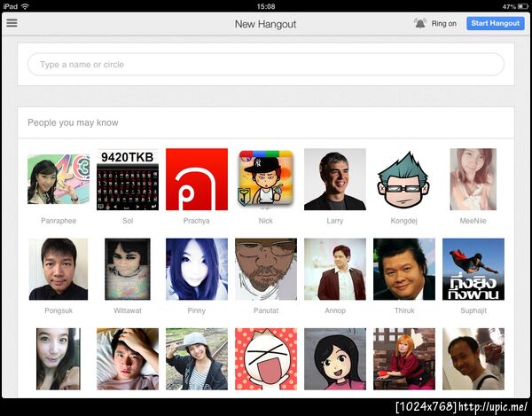The width and height of the screenshot is (532, 416).
Task: Select Annop's profile photo
Action: (x=335, y=269)
